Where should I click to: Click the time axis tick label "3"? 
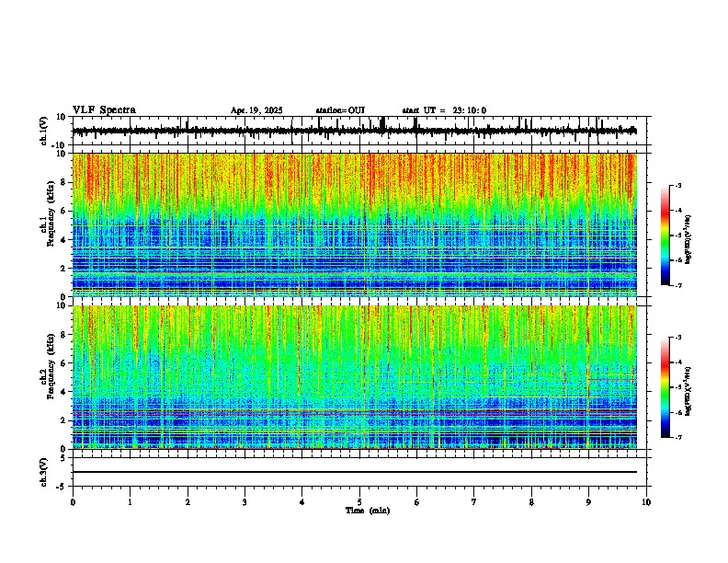pos(245,502)
